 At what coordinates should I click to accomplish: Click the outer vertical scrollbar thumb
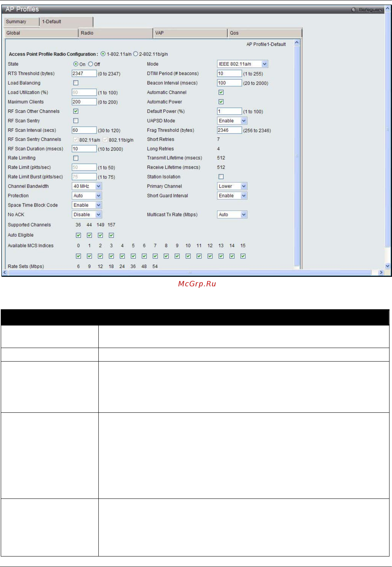387,129
